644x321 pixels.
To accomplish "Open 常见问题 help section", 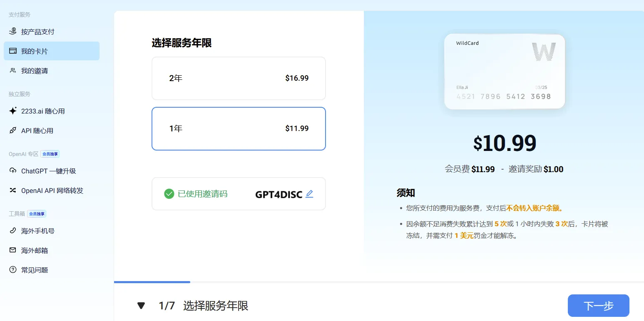I will click(x=12, y=269).
